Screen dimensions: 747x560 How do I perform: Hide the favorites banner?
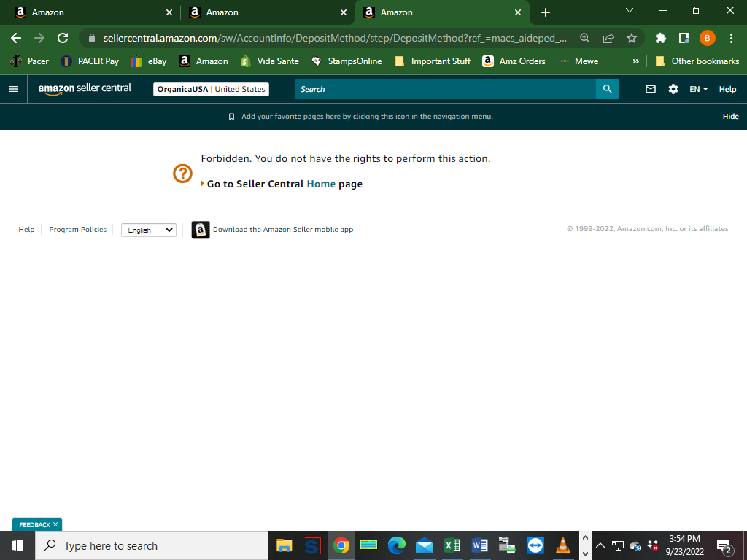coord(730,116)
